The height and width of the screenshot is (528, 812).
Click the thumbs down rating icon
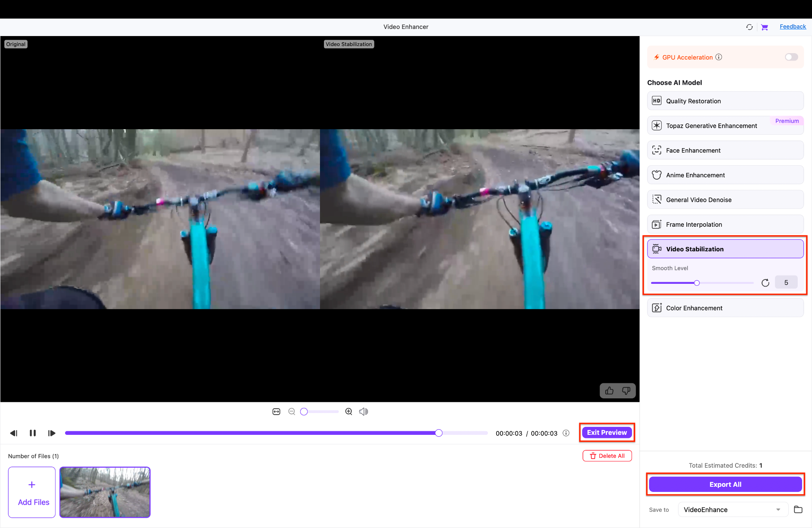[x=626, y=391]
